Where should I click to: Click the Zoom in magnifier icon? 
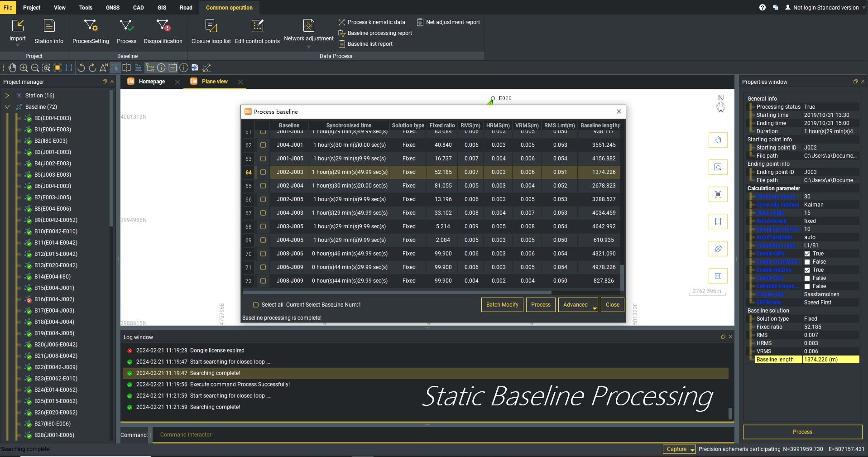tap(24, 68)
